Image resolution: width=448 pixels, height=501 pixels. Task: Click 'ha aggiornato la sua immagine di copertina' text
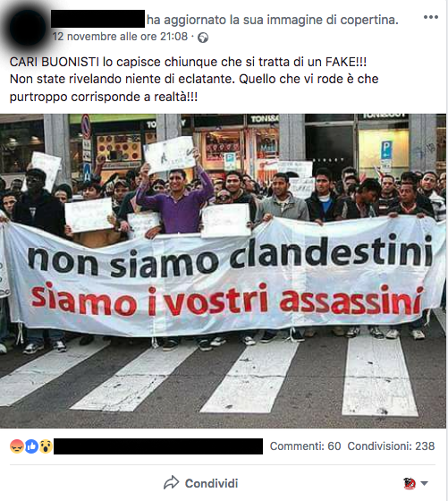coord(273,20)
